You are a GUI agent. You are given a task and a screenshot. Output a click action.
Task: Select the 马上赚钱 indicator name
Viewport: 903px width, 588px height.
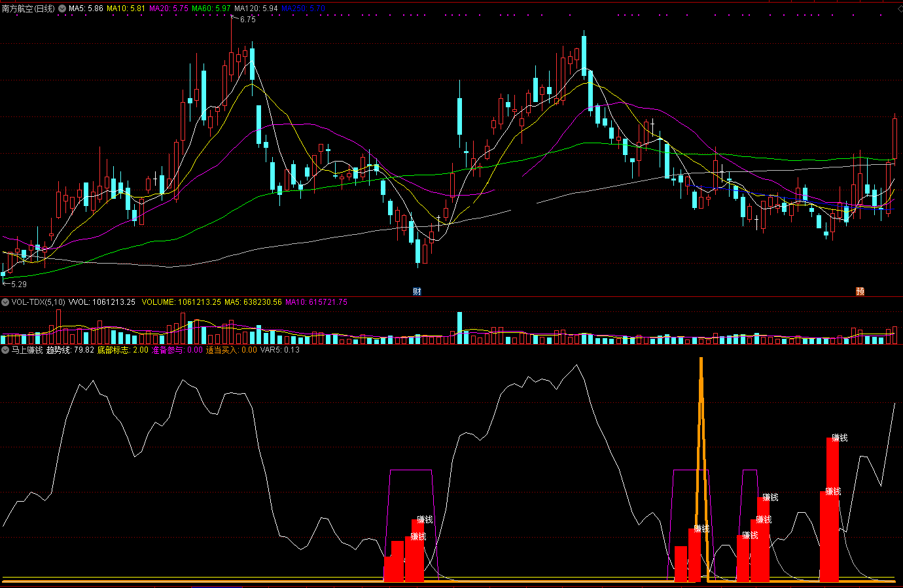point(27,350)
